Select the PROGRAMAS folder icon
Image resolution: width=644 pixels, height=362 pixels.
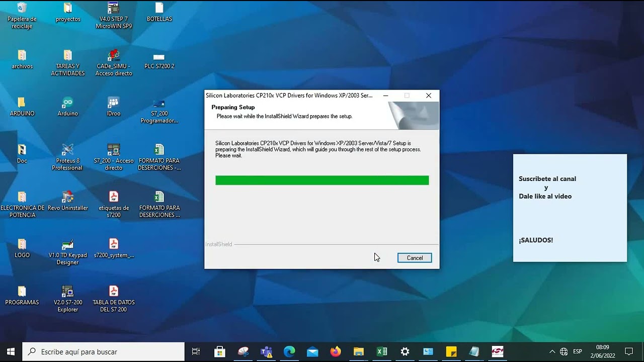(x=22, y=296)
